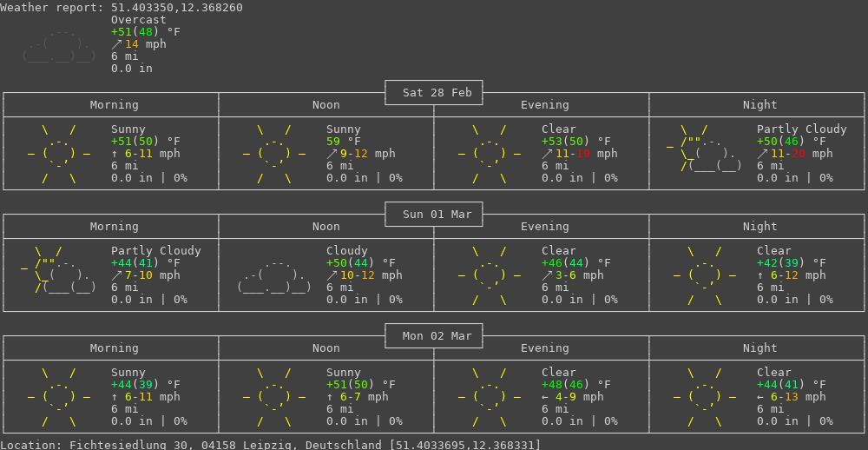Screen dimensions: 868x450
Task: Select the sun icon for Monday noon
Action: (x=274, y=397)
